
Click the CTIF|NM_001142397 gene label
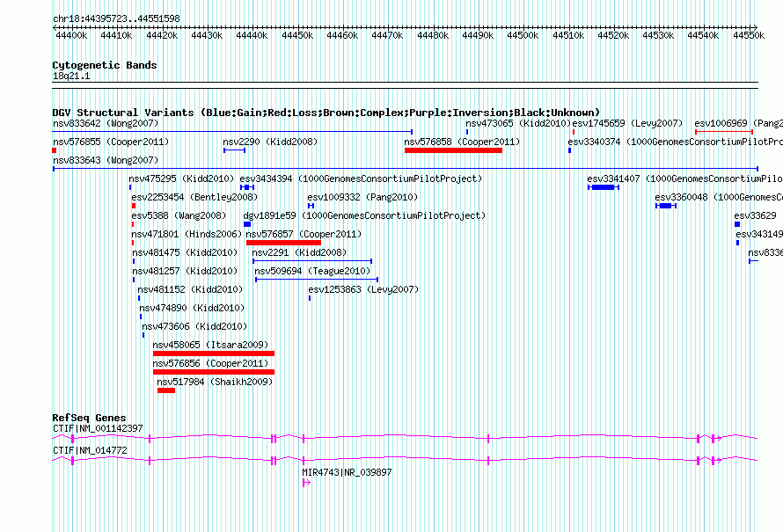click(98, 429)
